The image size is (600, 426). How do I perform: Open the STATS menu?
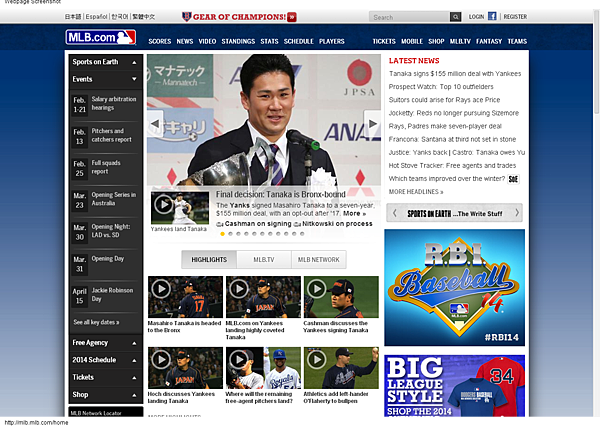coord(269,41)
